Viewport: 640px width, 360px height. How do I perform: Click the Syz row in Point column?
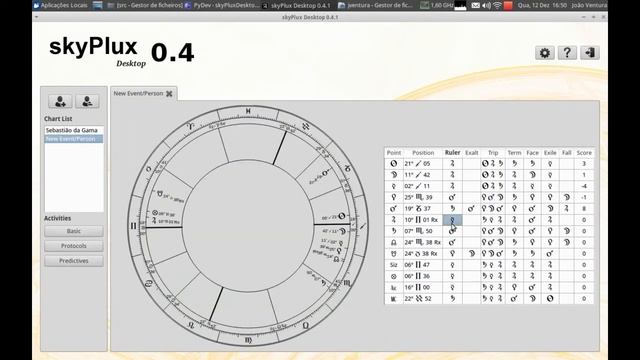[394, 265]
